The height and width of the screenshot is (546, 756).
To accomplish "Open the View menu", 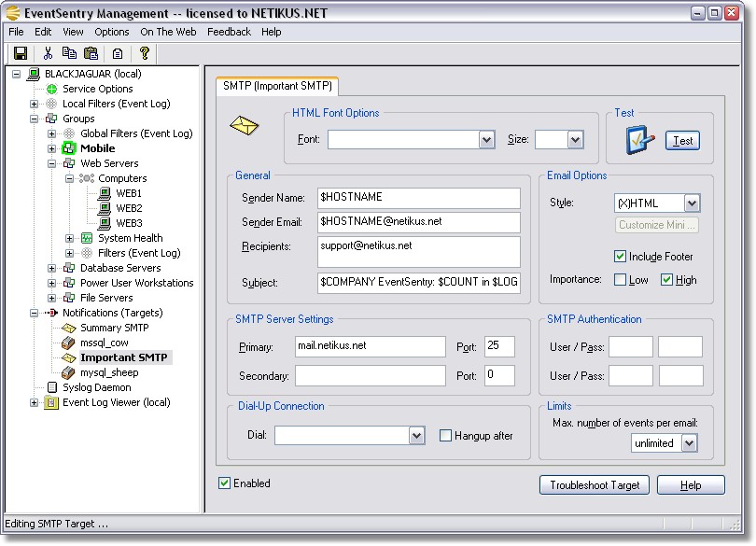I will [73, 32].
